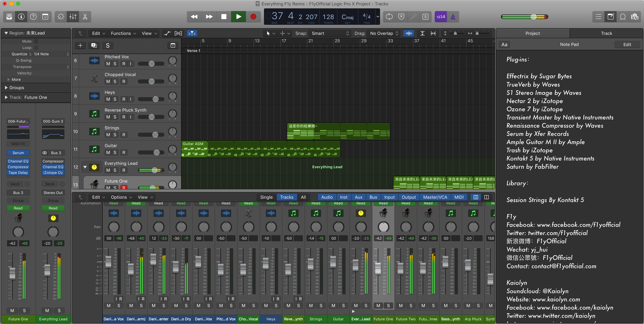Open the Snap Smart dropdown
The width and height of the screenshot is (644, 324).
(330, 33)
